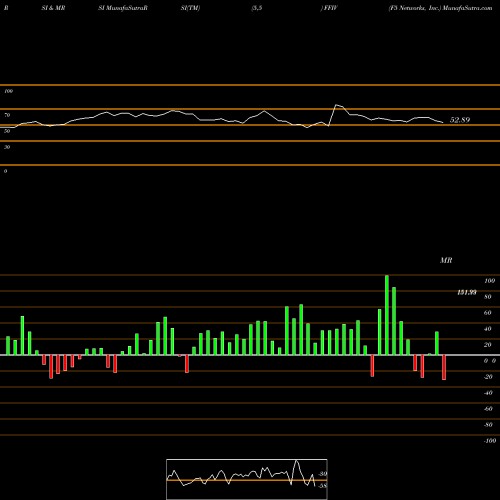Viewport: 500px width, 500px height.
Task: Click the MR right axis label 100
Action: [x=489, y=281]
